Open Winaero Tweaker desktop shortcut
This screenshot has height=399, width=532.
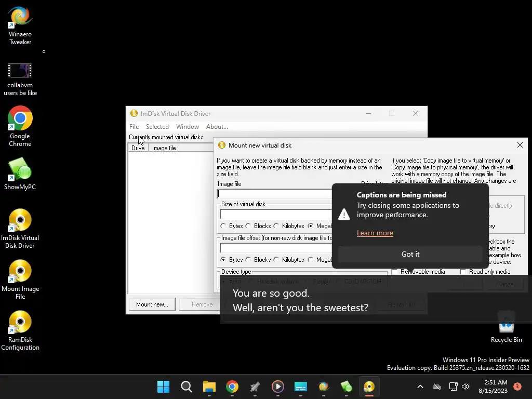tap(20, 25)
